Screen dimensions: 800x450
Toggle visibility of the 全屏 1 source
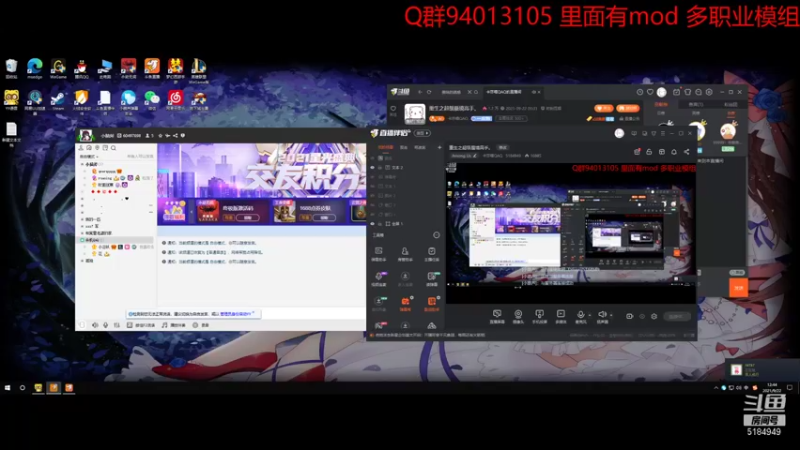(x=372, y=223)
